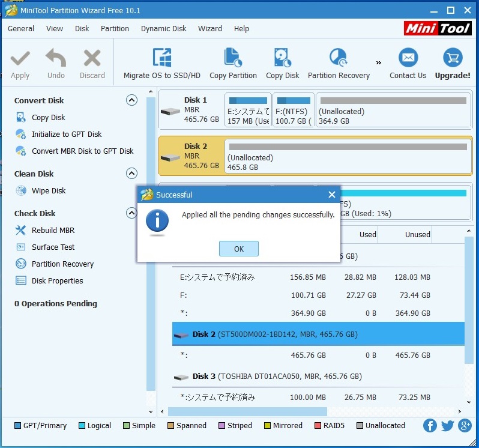Image resolution: width=479 pixels, height=448 pixels.
Task: Click the MiniTool logo
Action: click(438, 28)
